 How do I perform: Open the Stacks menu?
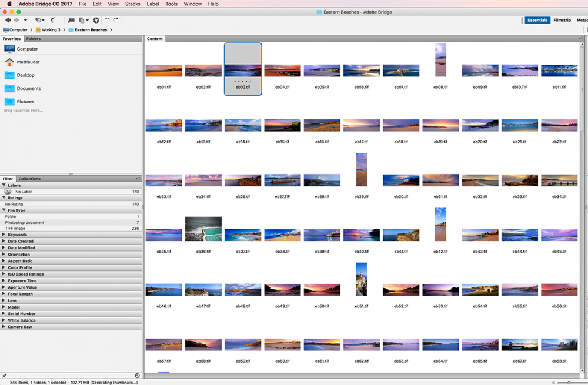tap(132, 3)
